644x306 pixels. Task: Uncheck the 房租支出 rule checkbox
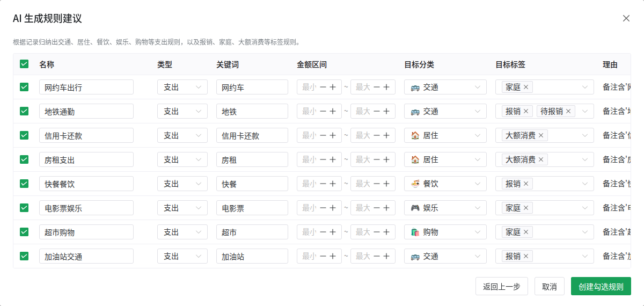coord(24,159)
